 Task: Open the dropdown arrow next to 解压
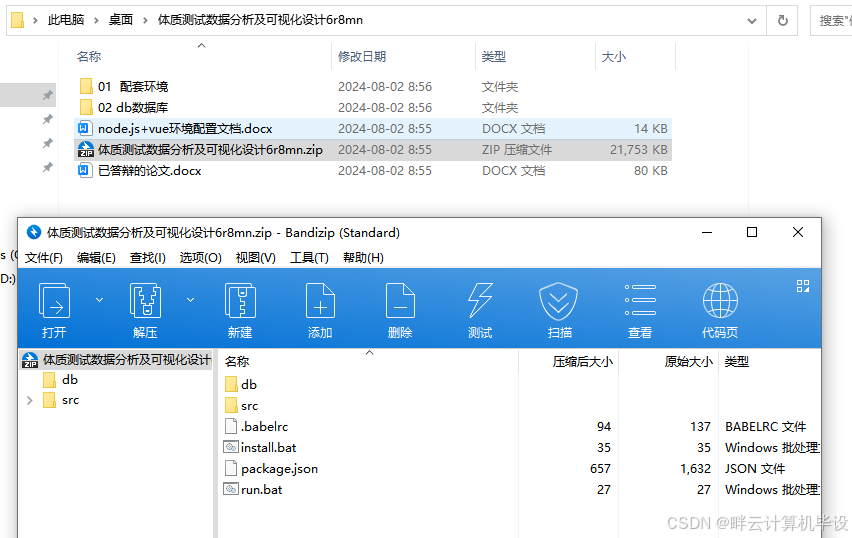tap(191, 299)
